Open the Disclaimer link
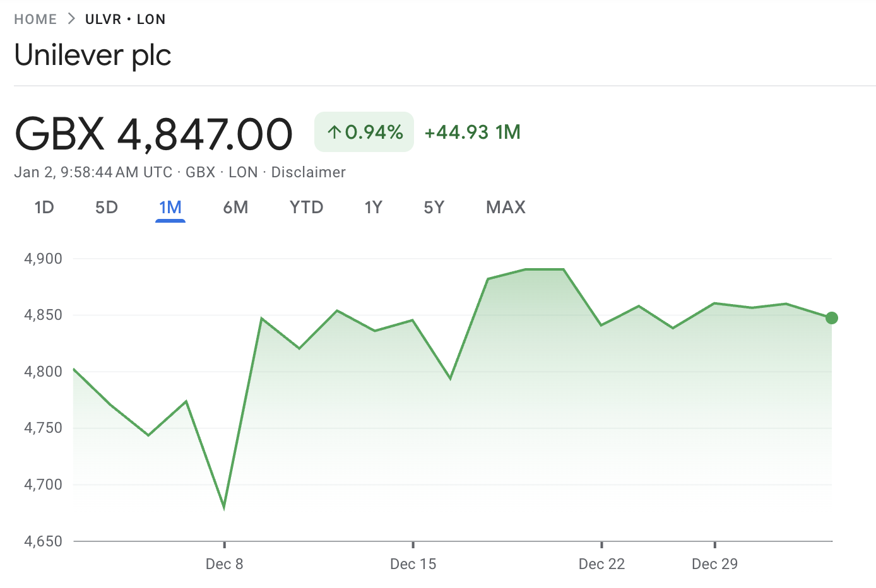 (308, 172)
